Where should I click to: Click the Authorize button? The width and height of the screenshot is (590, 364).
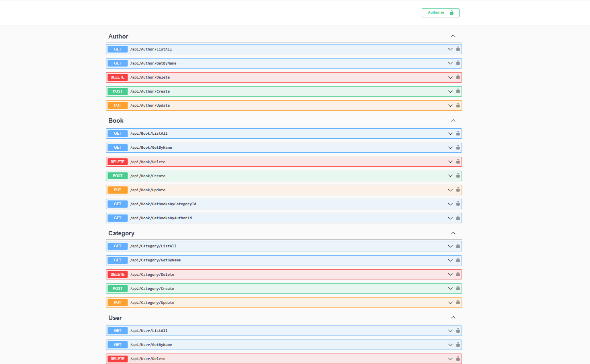440,13
